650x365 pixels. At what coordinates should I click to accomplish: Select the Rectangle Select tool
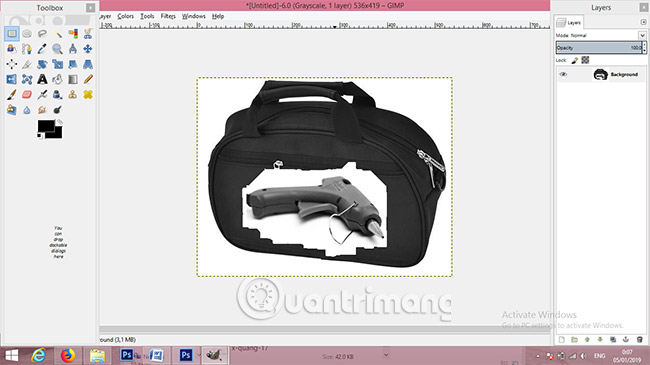[x=12, y=34]
